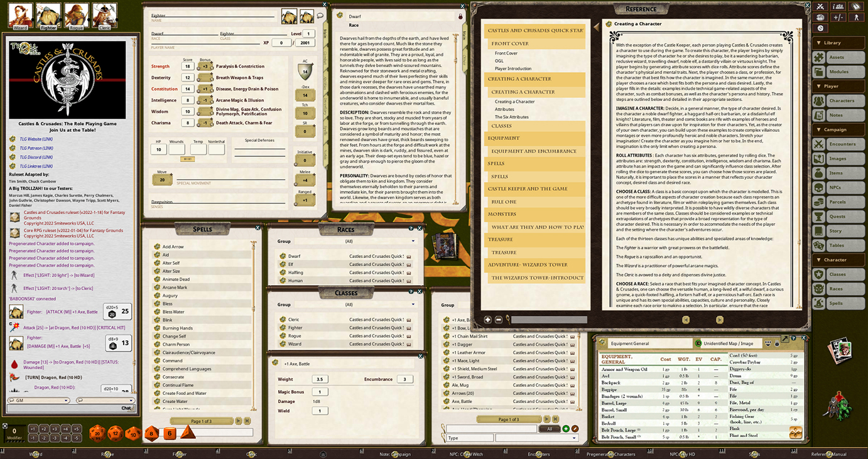The image size is (868, 459).
Task: Click the Items search field
Action: (x=491, y=429)
